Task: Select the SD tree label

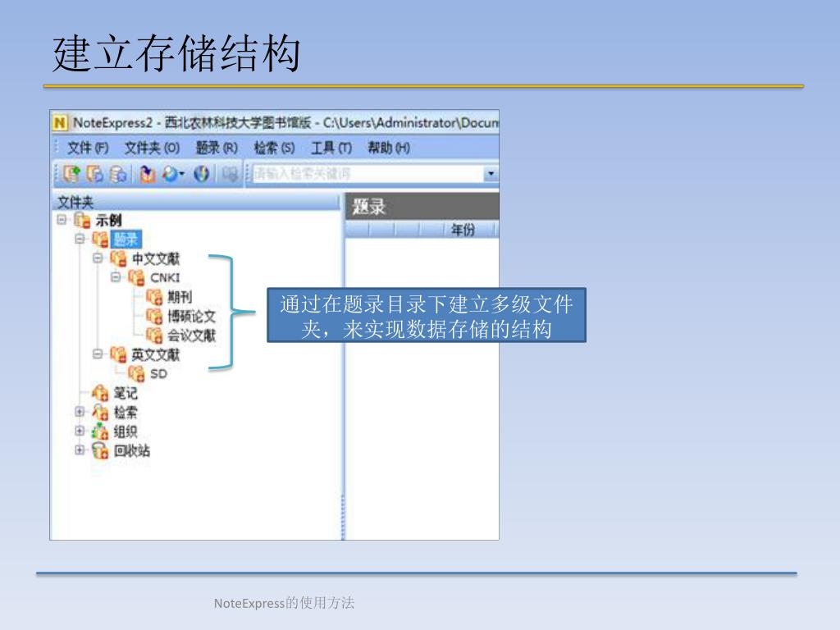Action: pos(158,374)
